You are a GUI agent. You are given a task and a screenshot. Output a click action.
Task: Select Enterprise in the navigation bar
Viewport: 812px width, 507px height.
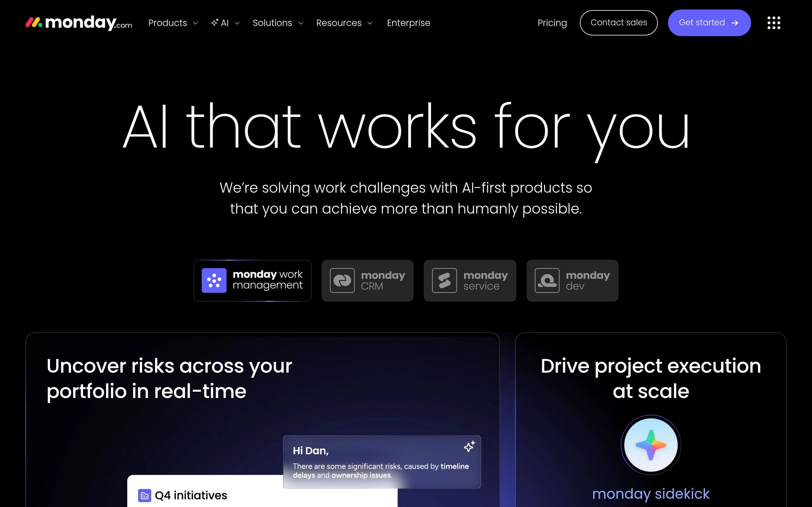click(409, 23)
